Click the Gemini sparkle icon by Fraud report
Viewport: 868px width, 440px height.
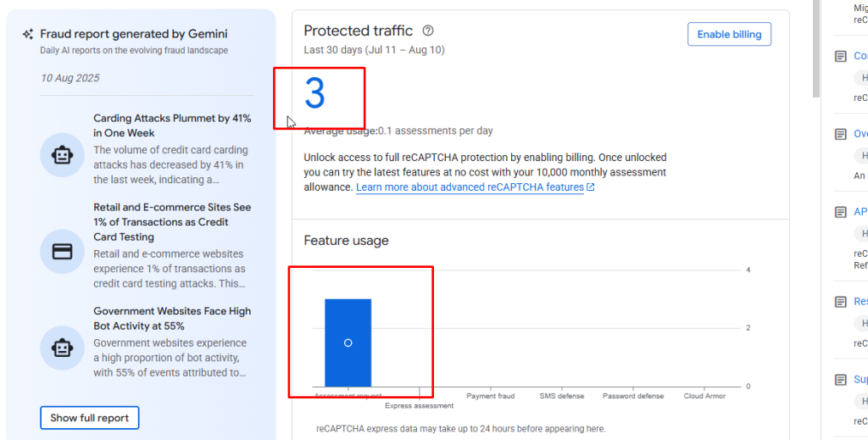28,34
